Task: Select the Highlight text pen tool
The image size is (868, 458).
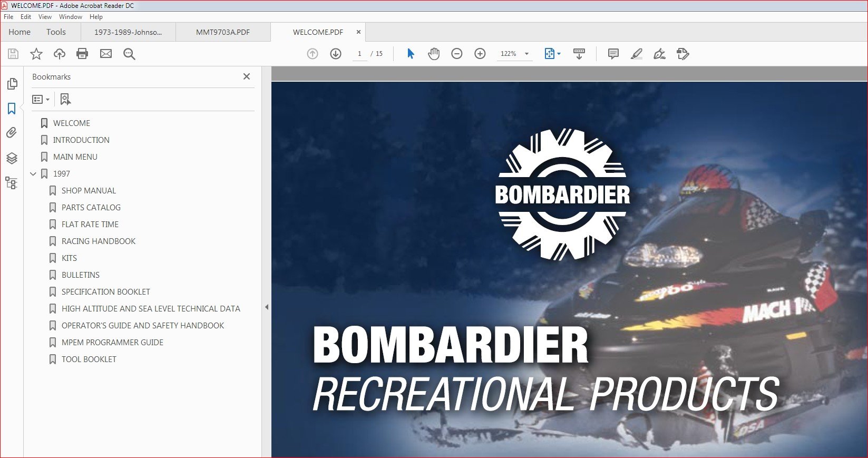Action: click(x=637, y=54)
